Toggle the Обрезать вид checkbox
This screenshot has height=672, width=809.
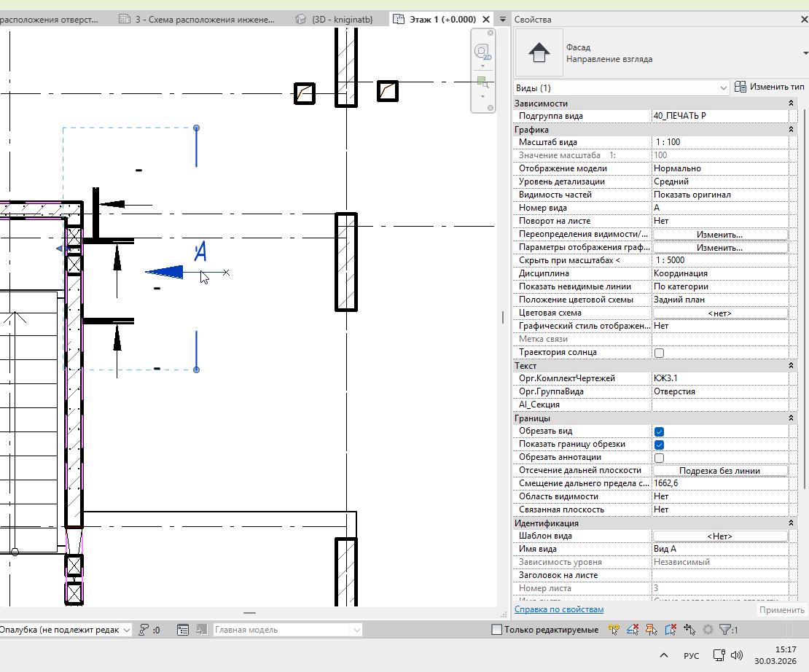tap(659, 431)
